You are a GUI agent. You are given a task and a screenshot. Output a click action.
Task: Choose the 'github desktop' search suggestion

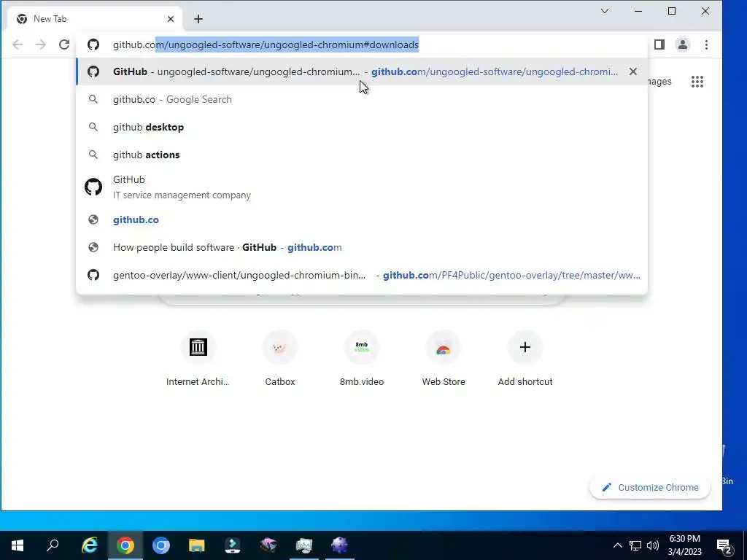point(362,127)
